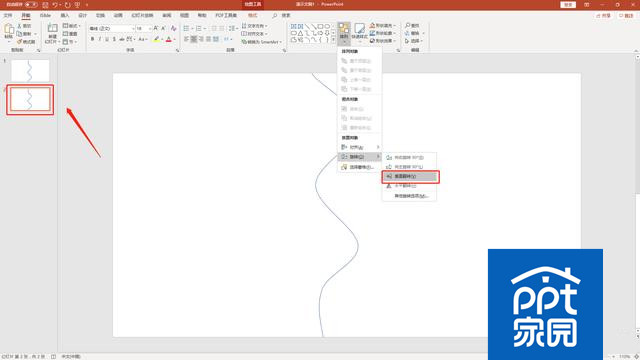
Task: Open the font group dialog launcher
Action: 178,50
